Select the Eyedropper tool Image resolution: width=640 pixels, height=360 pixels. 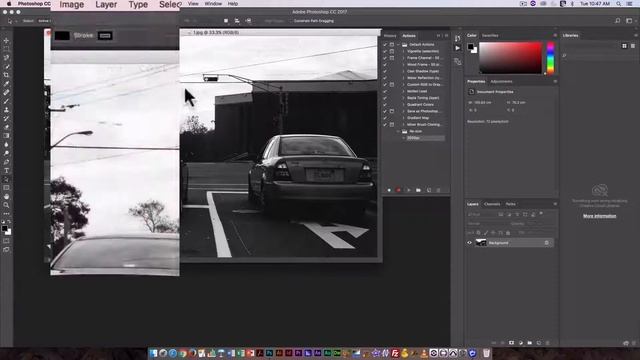coord(6,84)
